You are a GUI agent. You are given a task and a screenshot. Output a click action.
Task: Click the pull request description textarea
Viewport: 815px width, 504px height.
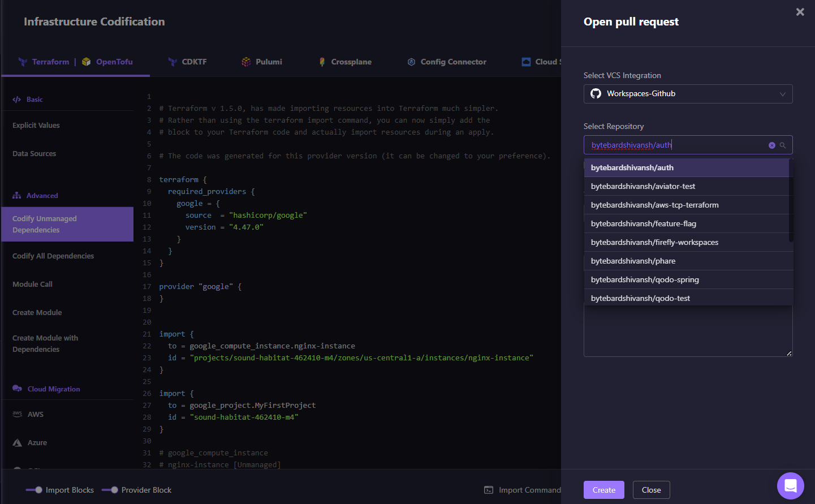pyautogui.click(x=688, y=331)
